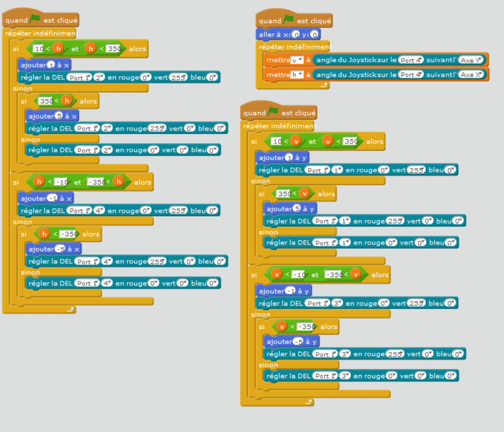This screenshot has width=504, height=432.
Task: Click the green flag atop the y-axis script
Action: click(x=273, y=112)
